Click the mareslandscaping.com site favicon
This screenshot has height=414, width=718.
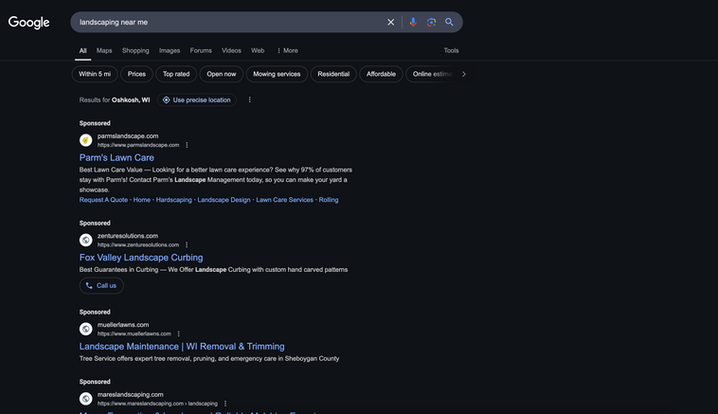tap(86, 399)
